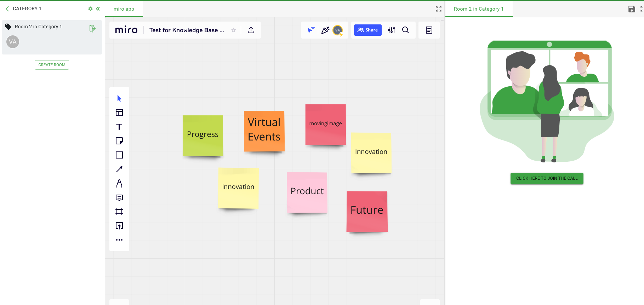This screenshot has width=644, height=305.
Task: Export the board with upload icon
Action: [251, 30]
